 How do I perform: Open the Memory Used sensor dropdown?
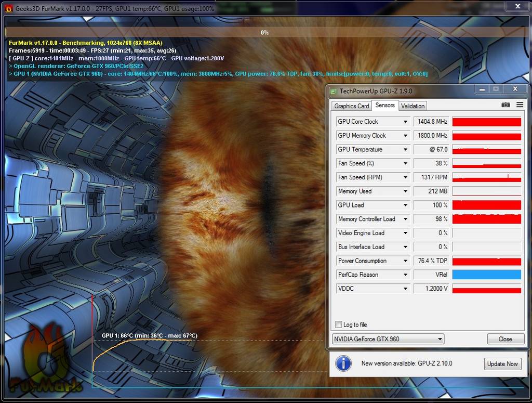point(405,191)
